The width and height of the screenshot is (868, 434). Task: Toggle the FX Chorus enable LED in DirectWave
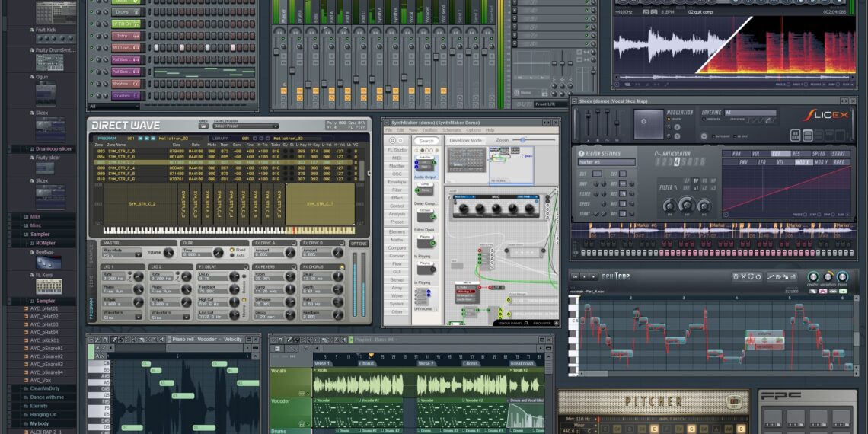tap(342, 267)
